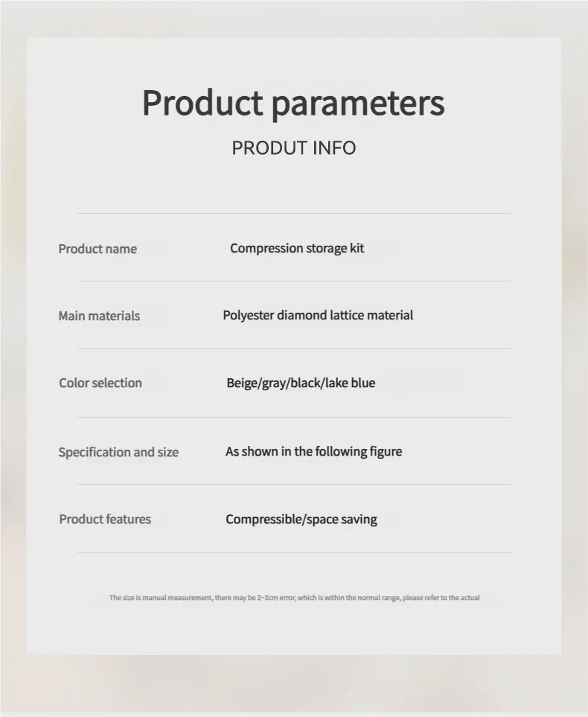The height and width of the screenshot is (717, 588).
Task: Click the 'PRODUT INFO' subtitle
Action: click(293, 148)
